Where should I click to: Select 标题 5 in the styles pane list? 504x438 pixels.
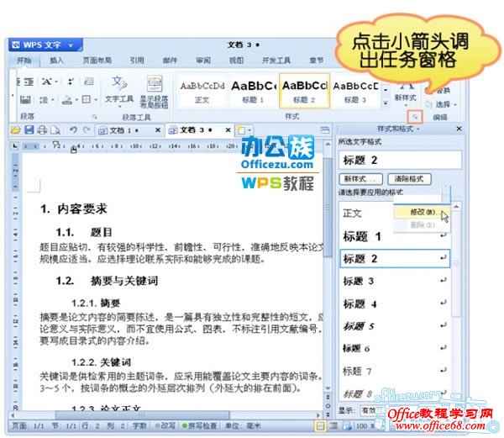click(x=395, y=326)
